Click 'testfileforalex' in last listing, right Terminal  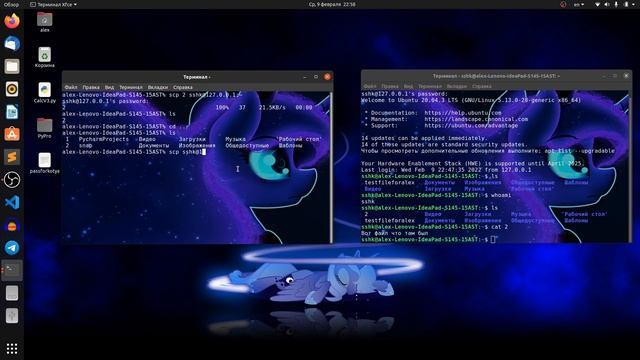click(x=389, y=220)
